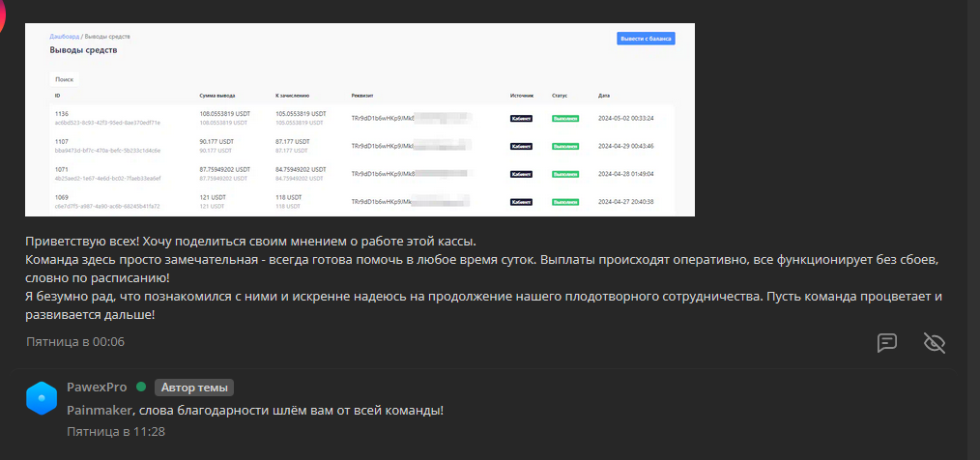This screenshot has height=460, width=980.
Task: Open the Painmaker mention link
Action: [x=100, y=410]
